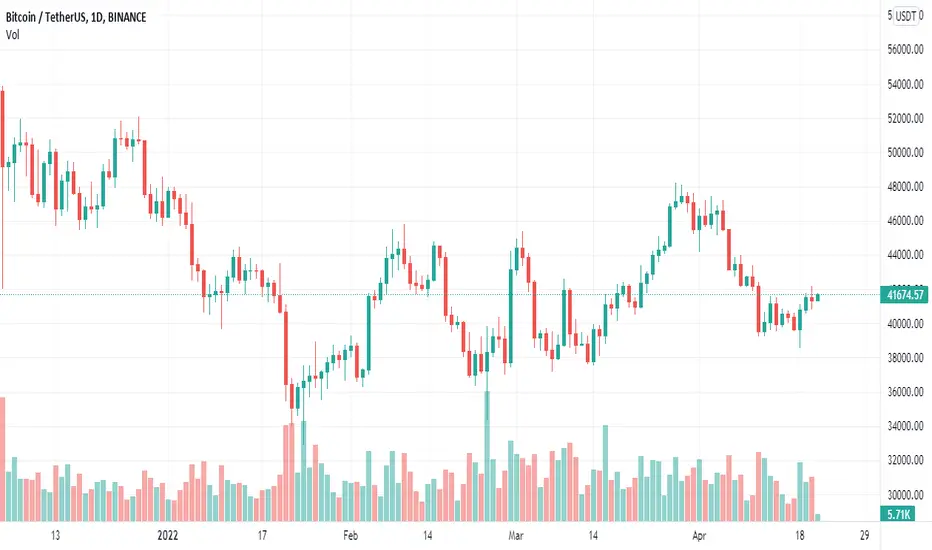Select the Vol indicator label
The height and width of the screenshot is (550, 932).
(x=12, y=34)
